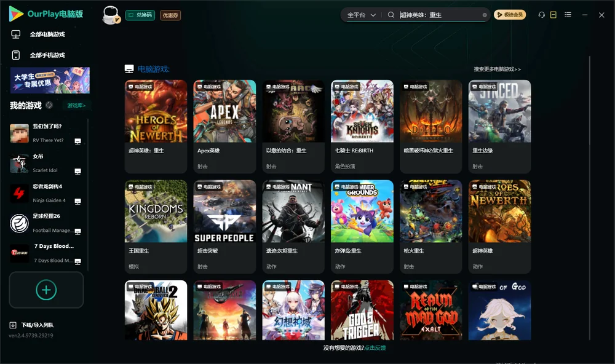Viewport: 615px width, 364px height.
Task: Open the 极速会员 membership button
Action: tap(509, 15)
